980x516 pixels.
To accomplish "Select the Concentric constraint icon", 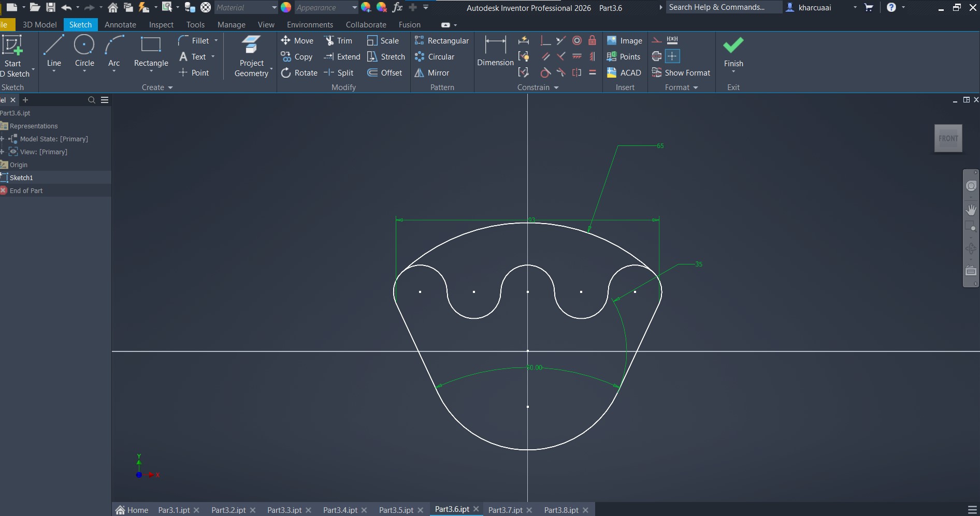I will [577, 40].
